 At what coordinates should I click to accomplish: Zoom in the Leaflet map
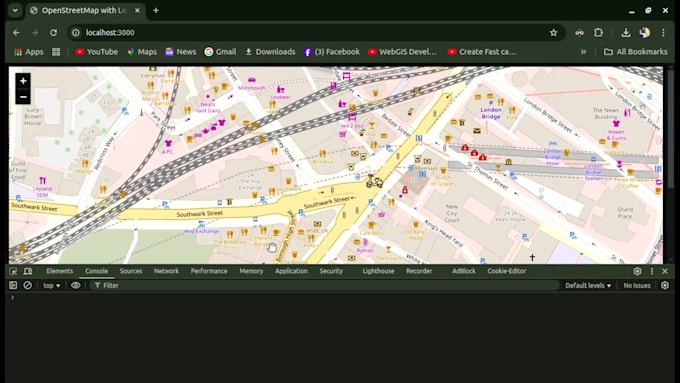click(23, 81)
